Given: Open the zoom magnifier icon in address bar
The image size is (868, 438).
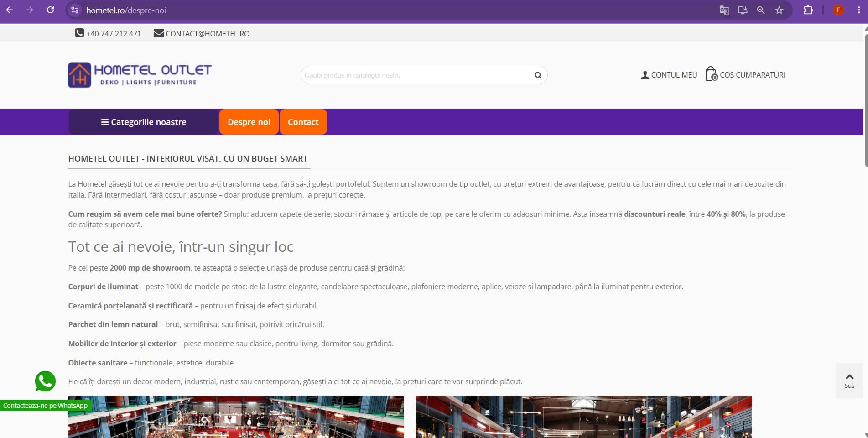Looking at the screenshot, I should (x=761, y=10).
